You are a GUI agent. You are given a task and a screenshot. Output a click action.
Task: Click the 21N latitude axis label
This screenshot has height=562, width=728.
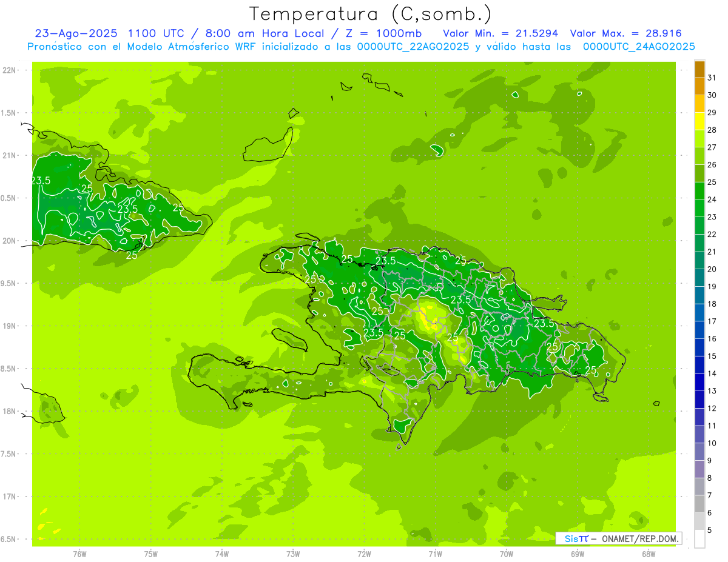tap(10, 156)
